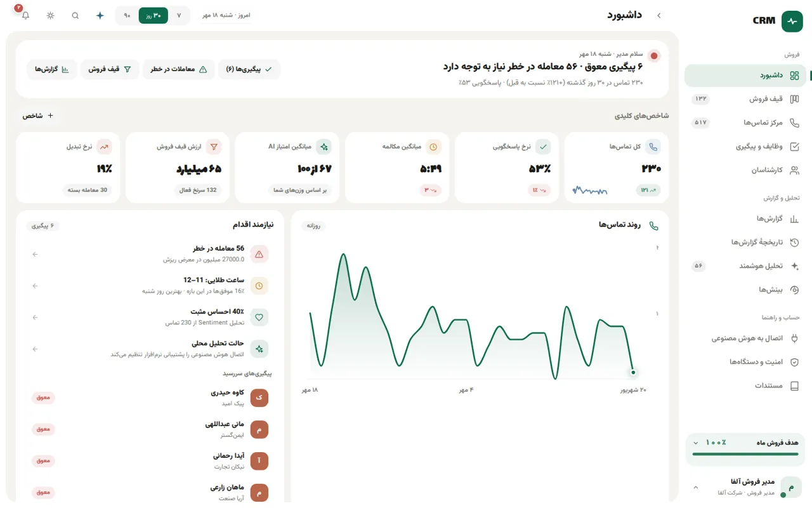This screenshot has width=812, height=508.
Task: Click the پیگیری‌ها (۶) button
Action: point(249,69)
